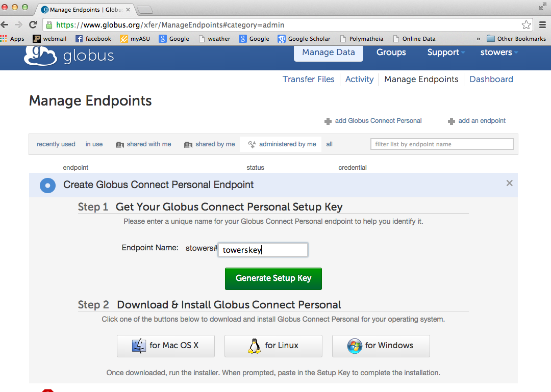
Task: Click the Globus cloud logo
Action: pyautogui.click(x=40, y=56)
